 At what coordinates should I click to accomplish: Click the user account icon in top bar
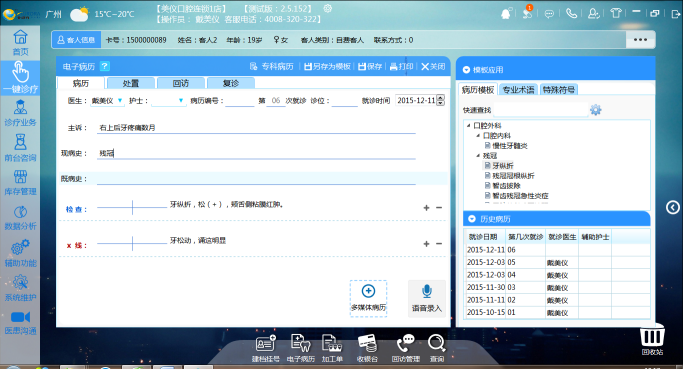(593, 14)
